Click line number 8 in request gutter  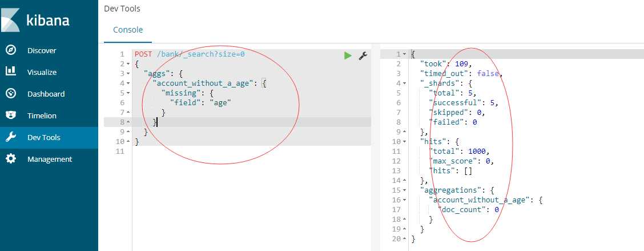[x=122, y=122]
